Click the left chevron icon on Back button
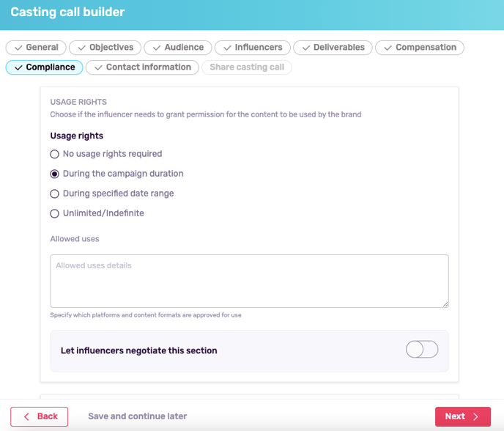Viewport: 504px width, 431px height. (27, 416)
